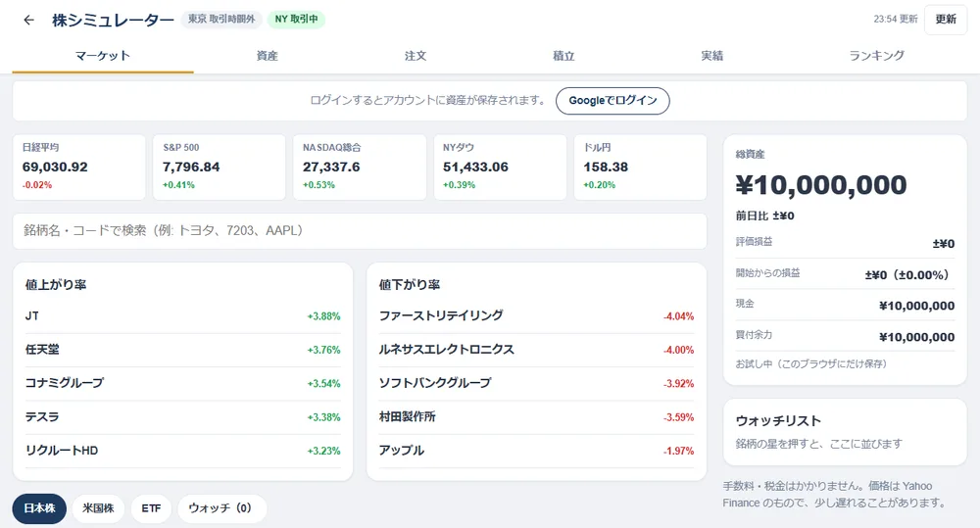This screenshot has width=980, height=528.
Task: Open ファーストリテイリング in losers list
Action: point(536,316)
